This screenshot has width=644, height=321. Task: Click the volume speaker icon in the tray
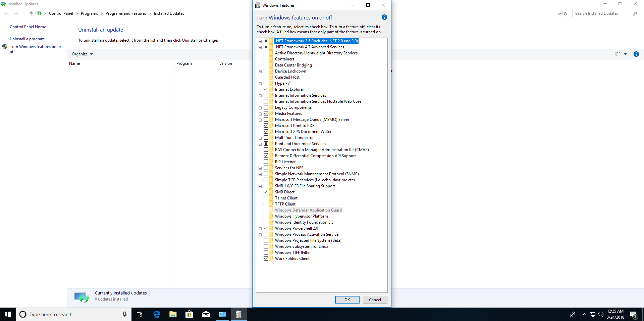601,314
